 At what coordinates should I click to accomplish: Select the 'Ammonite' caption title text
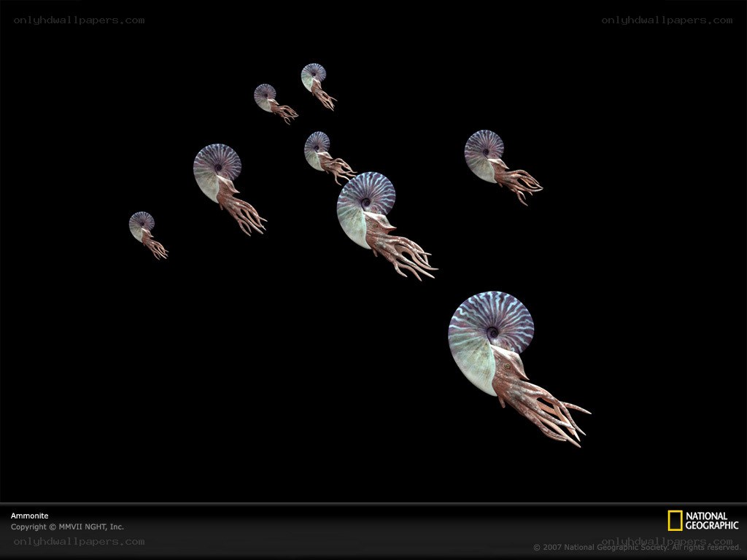pyautogui.click(x=29, y=516)
